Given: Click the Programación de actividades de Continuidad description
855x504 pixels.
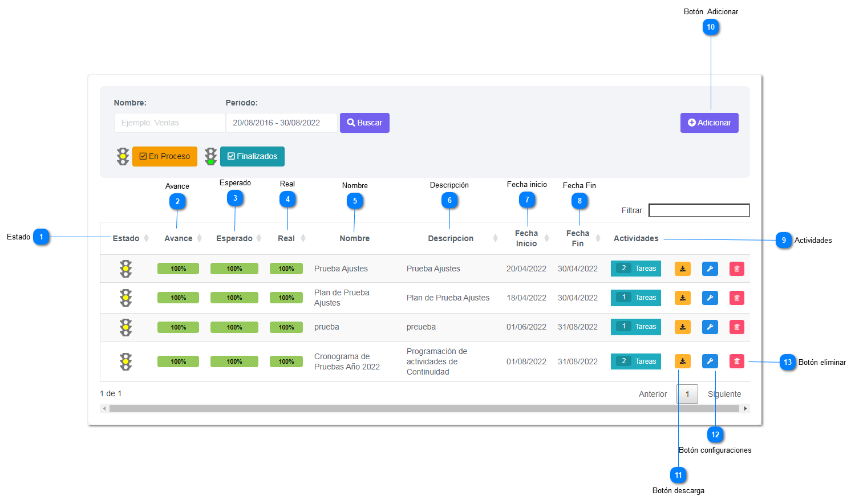Looking at the screenshot, I should pyautogui.click(x=437, y=361).
